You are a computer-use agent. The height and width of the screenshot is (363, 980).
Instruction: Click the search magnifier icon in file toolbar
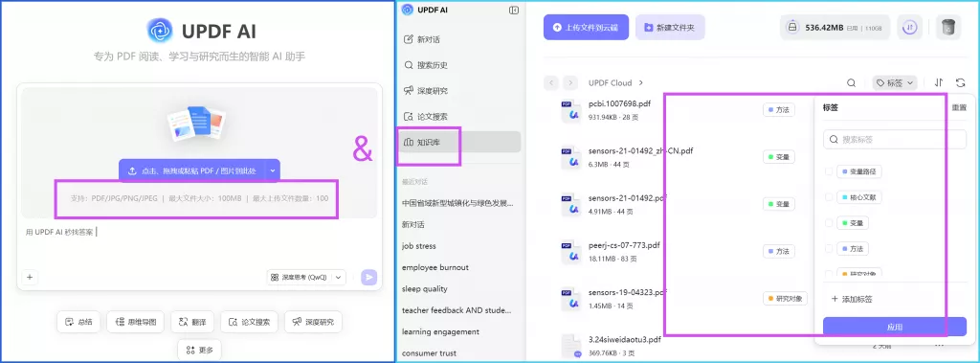[x=851, y=82]
